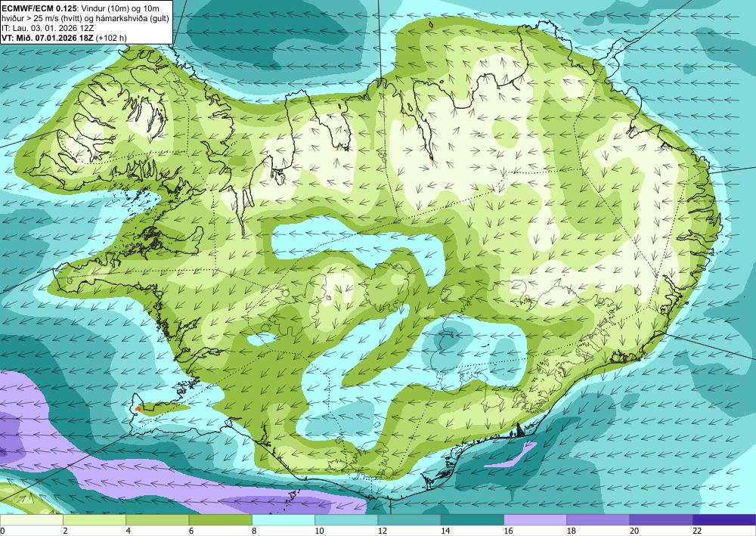The height and width of the screenshot is (536, 756).
Task: Click the 'ECMWF/ECM 0.125' title text
Action: [39, 8]
